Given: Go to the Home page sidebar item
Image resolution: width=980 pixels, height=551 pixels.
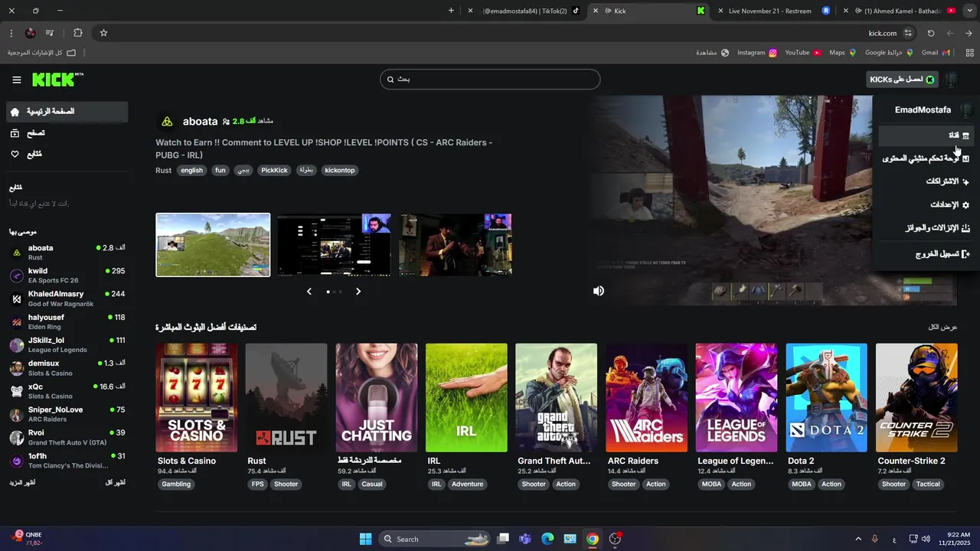Looking at the screenshot, I should (x=67, y=112).
